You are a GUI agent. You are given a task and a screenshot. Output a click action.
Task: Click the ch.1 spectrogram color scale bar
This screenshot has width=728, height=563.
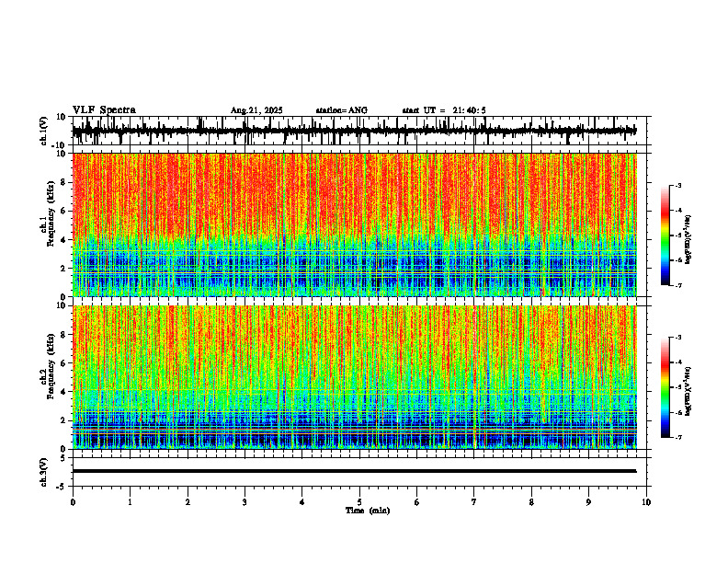665,236
